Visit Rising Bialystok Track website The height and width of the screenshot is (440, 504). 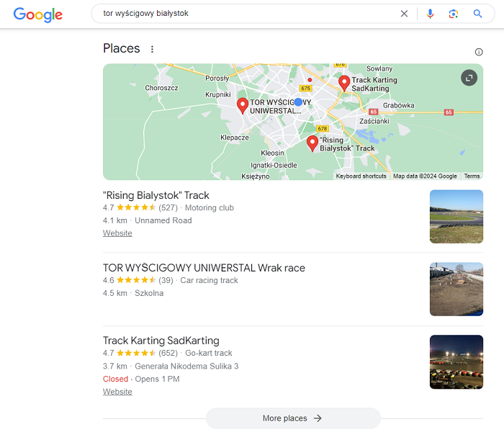[117, 233]
